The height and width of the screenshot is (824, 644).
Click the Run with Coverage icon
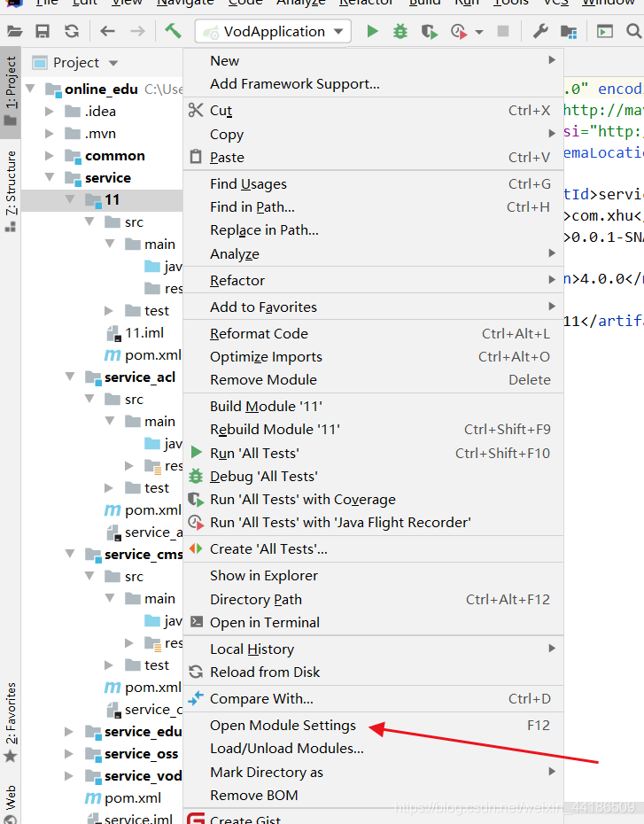tap(428, 31)
